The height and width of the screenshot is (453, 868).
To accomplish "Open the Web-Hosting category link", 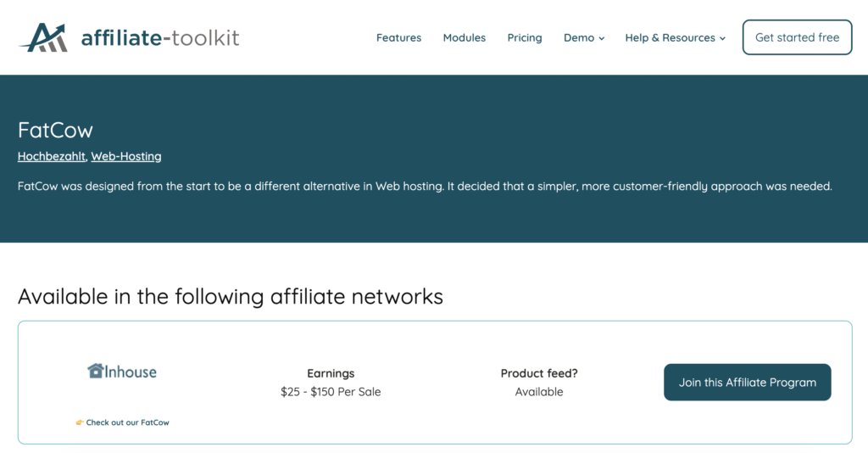I will pyautogui.click(x=126, y=156).
